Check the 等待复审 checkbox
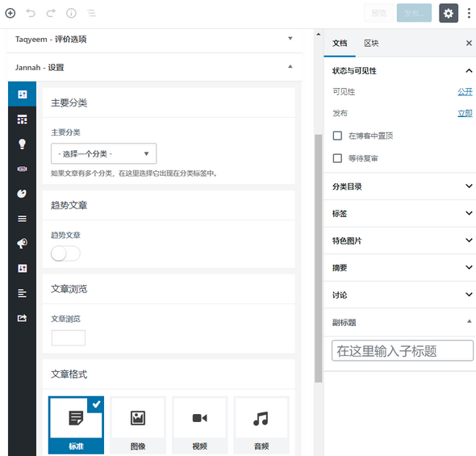The width and height of the screenshot is (476, 456). click(337, 158)
